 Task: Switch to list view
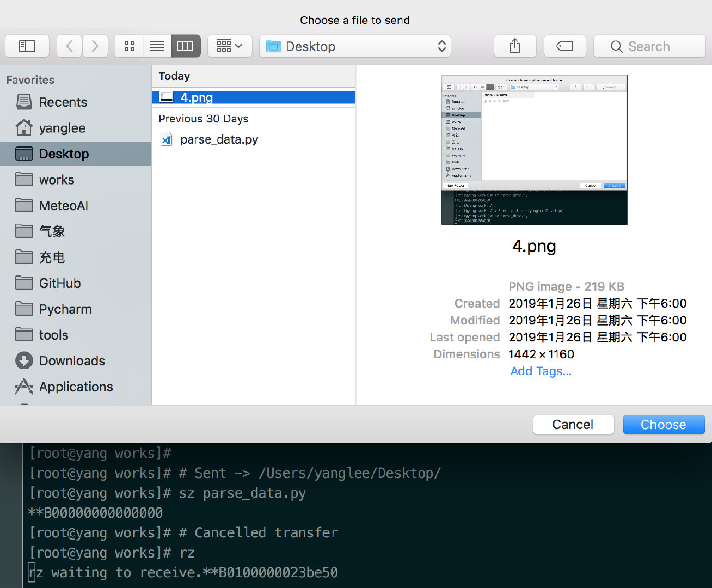(x=157, y=46)
